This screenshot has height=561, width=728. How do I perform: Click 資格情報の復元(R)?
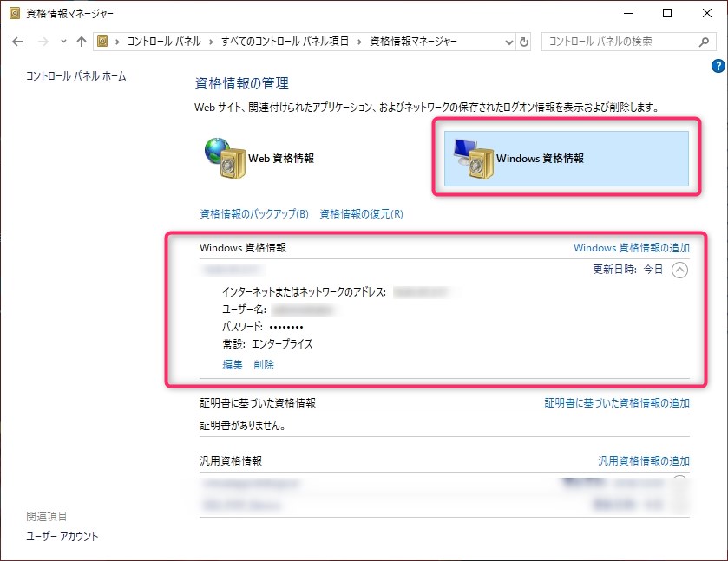(362, 214)
